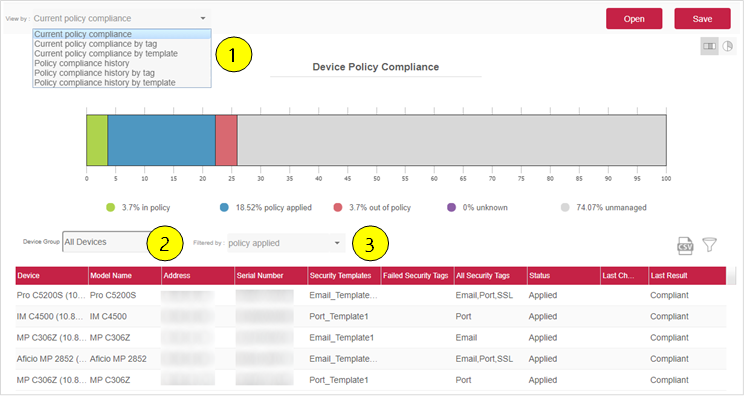The height and width of the screenshot is (398, 748).
Task: Click Email_Template1 security template cell
Action: click(x=343, y=339)
